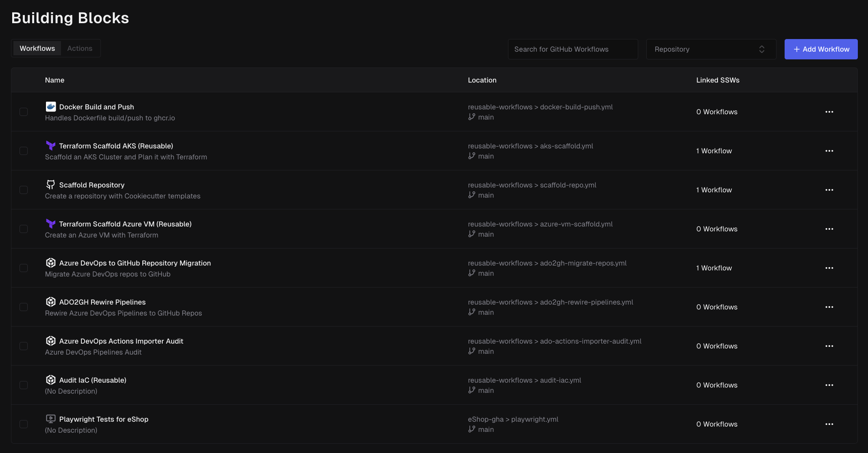Click the Terraform icon for Terraform Scaffold Azure VM
Screen dimensions: 868x453
[x=50, y=224]
